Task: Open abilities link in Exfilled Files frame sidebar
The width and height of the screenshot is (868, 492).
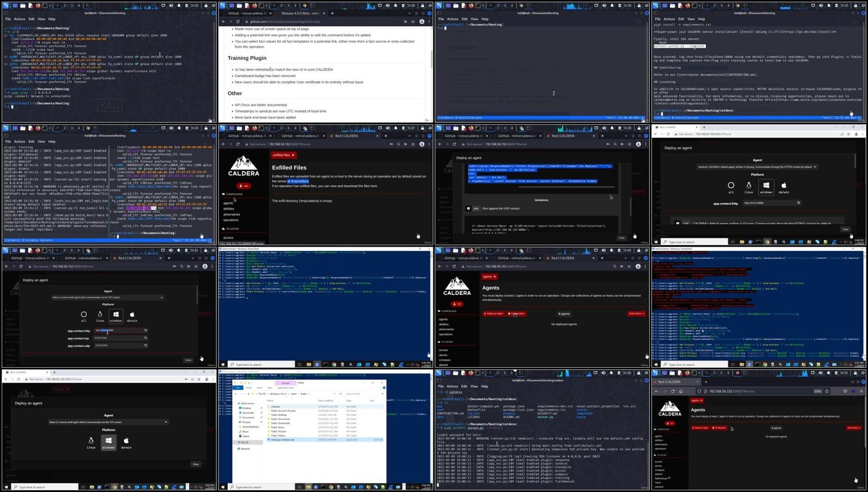Action: tap(228, 209)
